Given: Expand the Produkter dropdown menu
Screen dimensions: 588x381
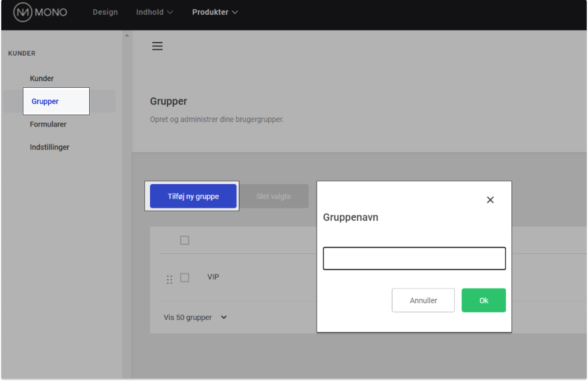Looking at the screenshot, I should pos(215,12).
